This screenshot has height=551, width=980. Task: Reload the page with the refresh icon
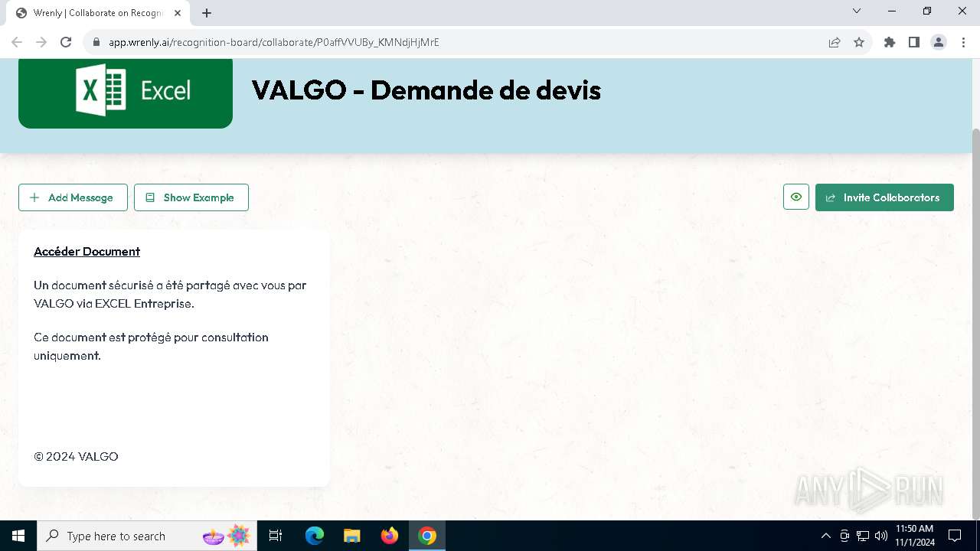(x=66, y=42)
